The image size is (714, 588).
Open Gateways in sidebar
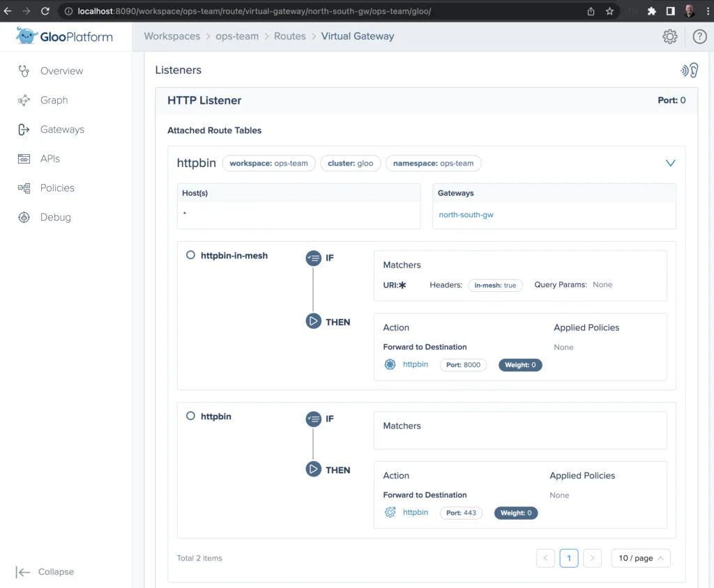point(62,130)
